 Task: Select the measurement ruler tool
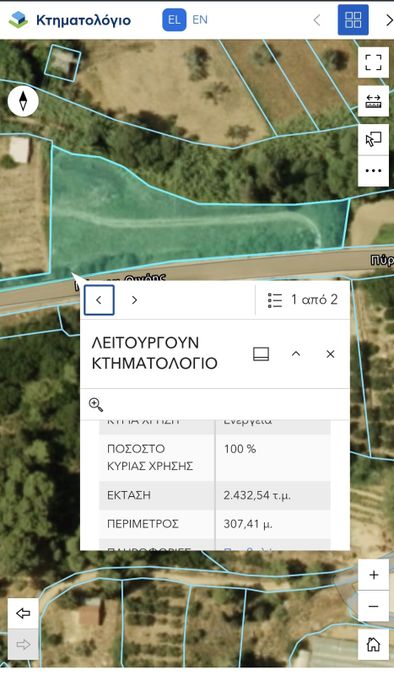373,101
